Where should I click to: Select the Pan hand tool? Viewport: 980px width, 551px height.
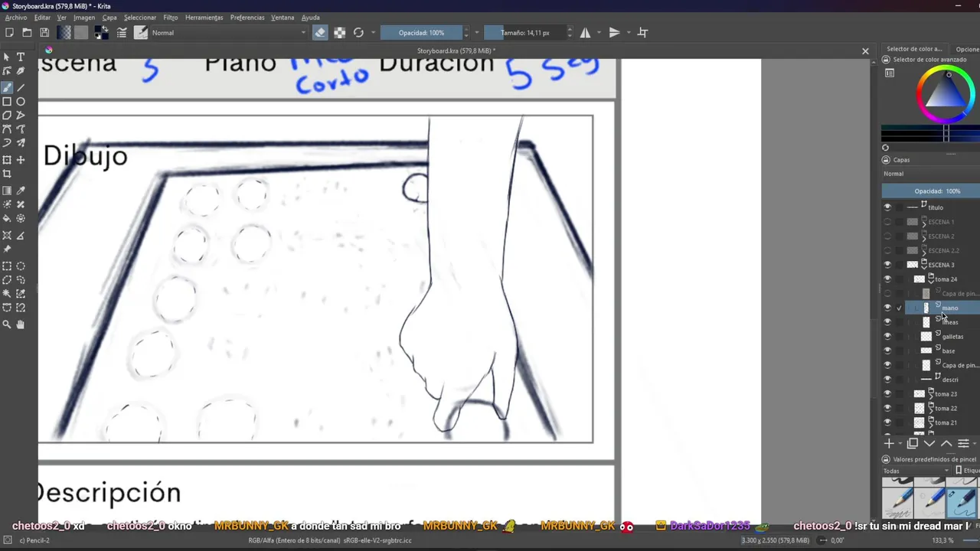[21, 324]
